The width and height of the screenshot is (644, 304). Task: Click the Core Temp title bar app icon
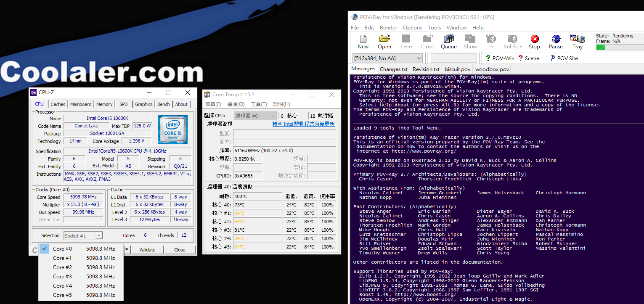[207, 95]
